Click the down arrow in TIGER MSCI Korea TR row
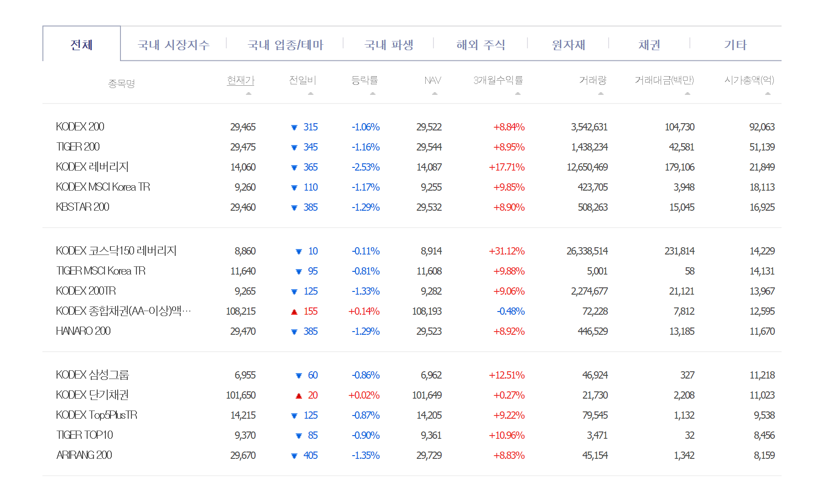Image resolution: width=824 pixels, height=504 pixels. pos(299,271)
